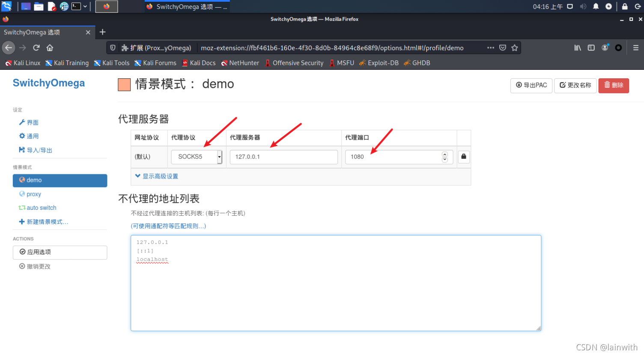Open the Firefox hamburger menu
This screenshot has width=644, height=355.
636,48
